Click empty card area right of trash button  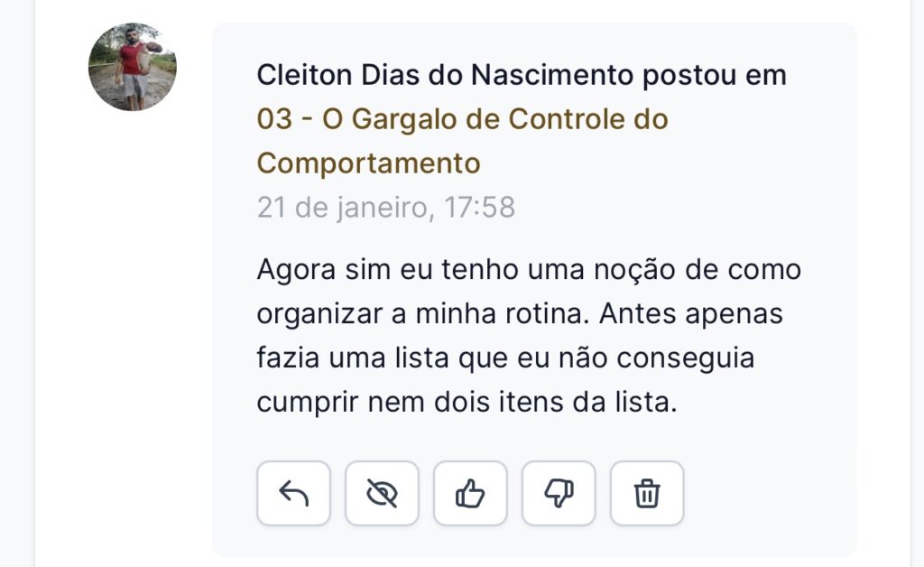point(767,493)
